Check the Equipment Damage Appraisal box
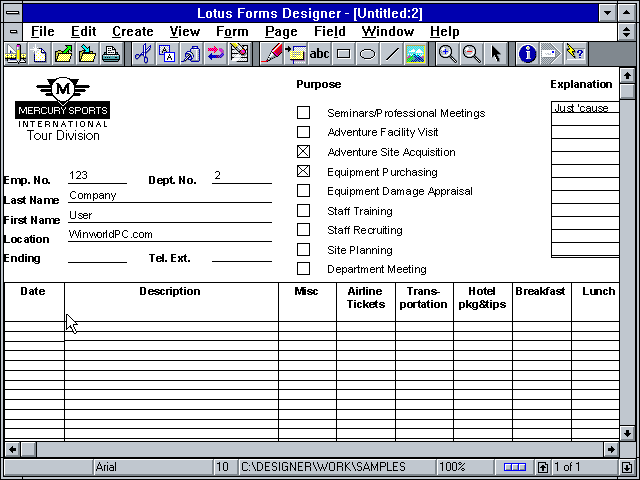This screenshot has width=640, height=480. coord(303,191)
